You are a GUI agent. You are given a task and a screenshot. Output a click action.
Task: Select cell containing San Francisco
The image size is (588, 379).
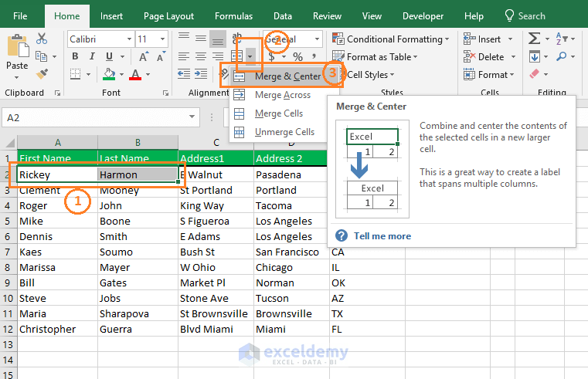tap(291, 252)
